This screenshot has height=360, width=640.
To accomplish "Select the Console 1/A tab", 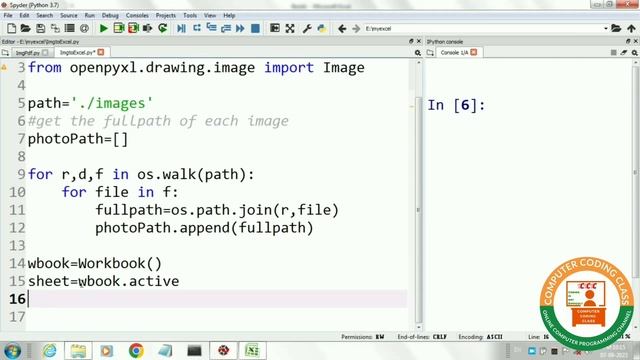I will click(x=454, y=52).
